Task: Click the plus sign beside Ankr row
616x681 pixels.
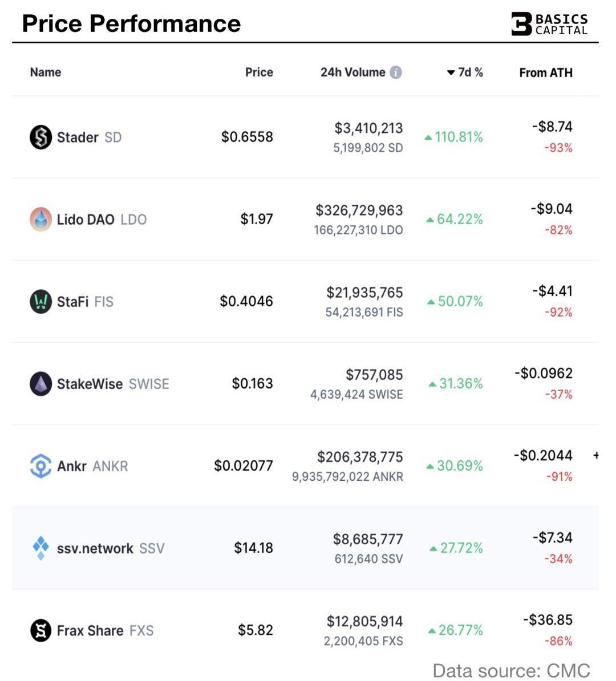Action: tap(595, 455)
